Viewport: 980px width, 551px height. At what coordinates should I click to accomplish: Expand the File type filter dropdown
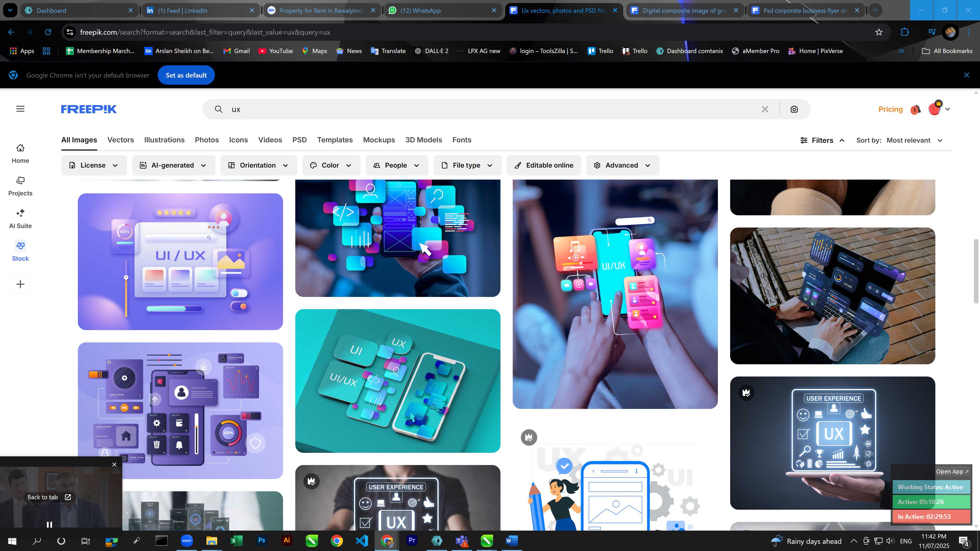467,165
